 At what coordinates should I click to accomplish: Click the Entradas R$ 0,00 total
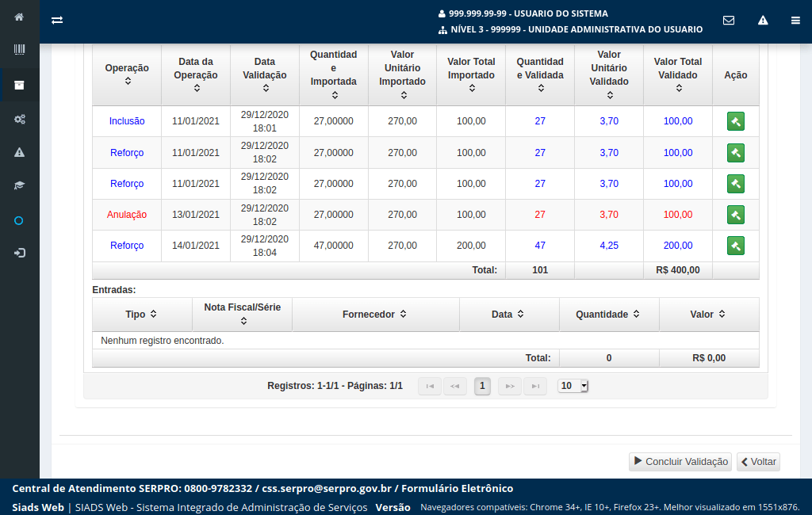[709, 358]
